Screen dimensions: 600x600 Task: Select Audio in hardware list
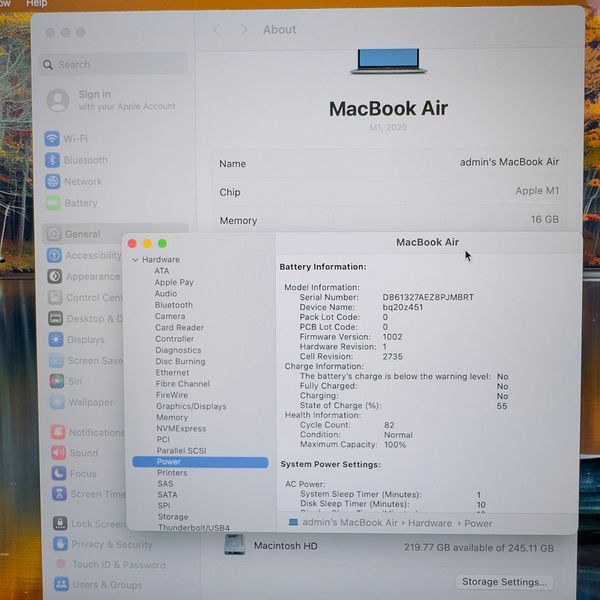(166, 293)
